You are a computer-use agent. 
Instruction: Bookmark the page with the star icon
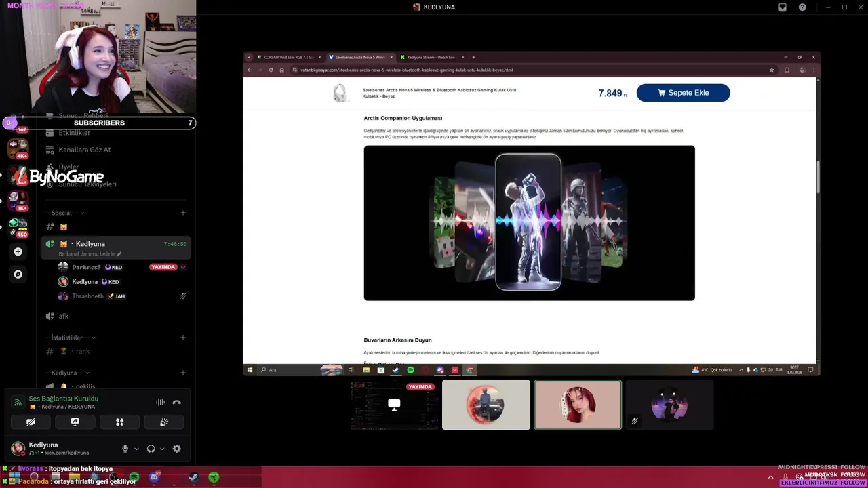772,70
